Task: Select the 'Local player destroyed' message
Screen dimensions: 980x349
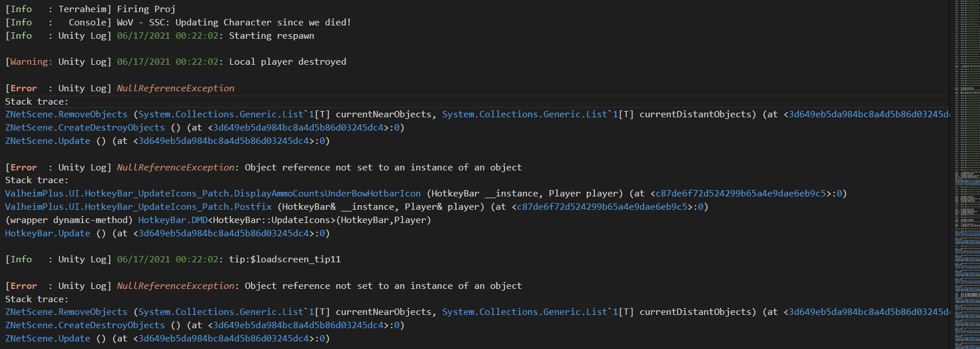Action: click(287, 62)
